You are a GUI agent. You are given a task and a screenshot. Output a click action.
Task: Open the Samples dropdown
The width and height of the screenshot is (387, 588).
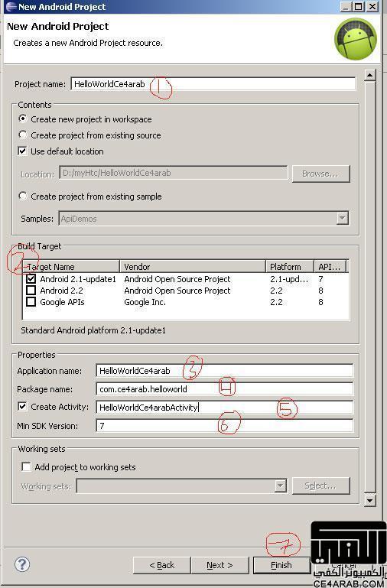[x=343, y=218]
